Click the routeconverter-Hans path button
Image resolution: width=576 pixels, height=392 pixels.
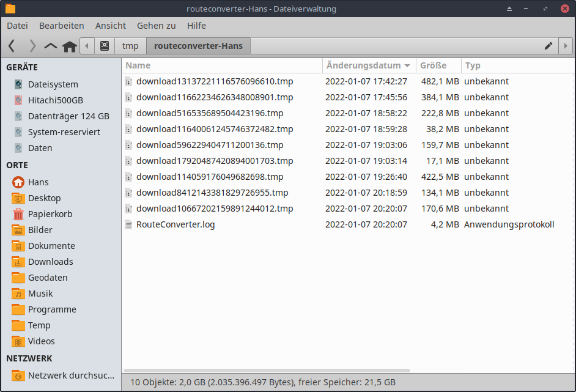(x=198, y=46)
